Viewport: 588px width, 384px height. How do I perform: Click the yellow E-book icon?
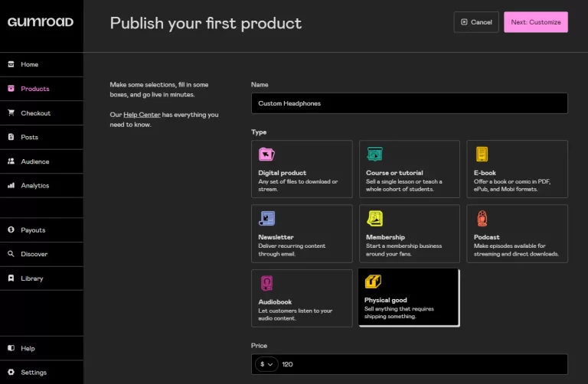pyautogui.click(x=482, y=154)
